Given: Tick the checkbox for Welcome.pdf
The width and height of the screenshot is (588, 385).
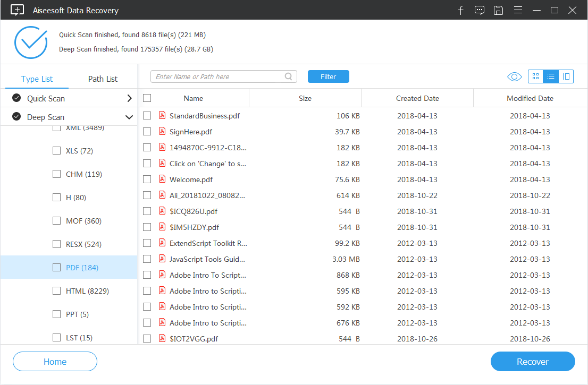Looking at the screenshot, I should (147, 179).
